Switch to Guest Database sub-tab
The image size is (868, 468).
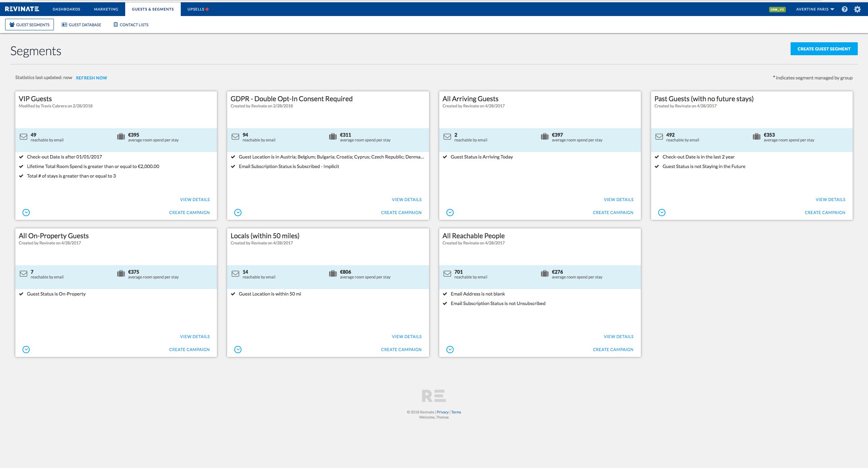82,25
